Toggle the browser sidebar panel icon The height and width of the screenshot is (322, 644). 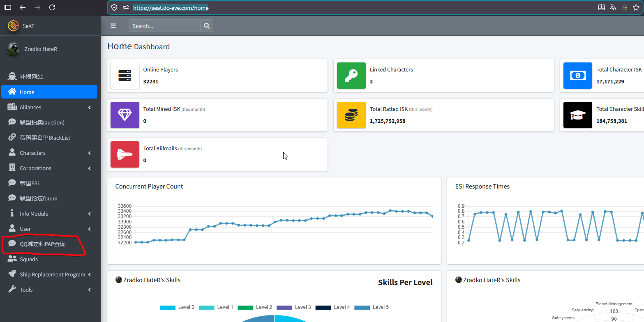point(8,7)
